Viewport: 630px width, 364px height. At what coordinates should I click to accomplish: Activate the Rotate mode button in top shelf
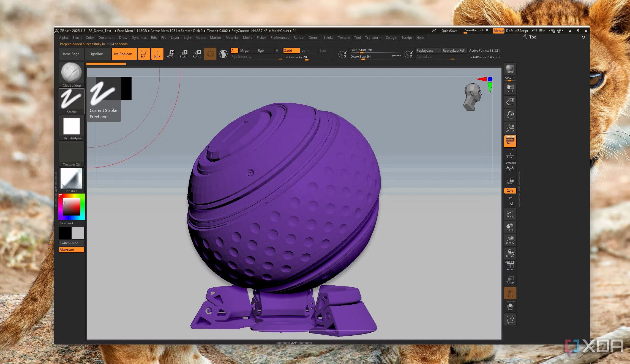tap(197, 54)
